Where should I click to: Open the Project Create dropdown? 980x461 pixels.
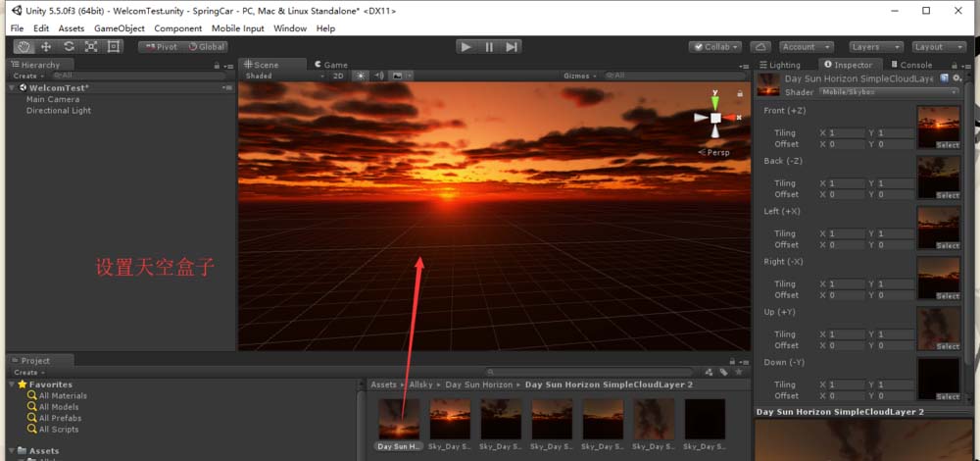pyautogui.click(x=28, y=372)
